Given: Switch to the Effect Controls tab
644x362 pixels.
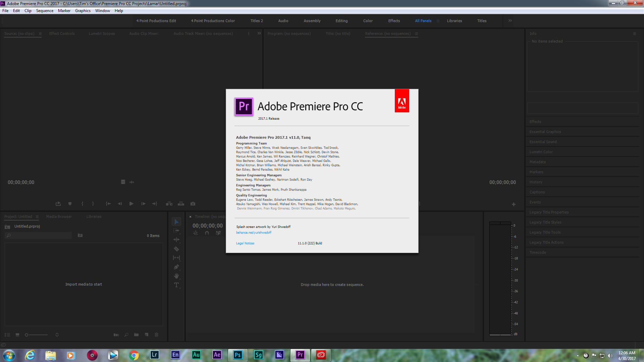Looking at the screenshot, I should pyautogui.click(x=62, y=34).
